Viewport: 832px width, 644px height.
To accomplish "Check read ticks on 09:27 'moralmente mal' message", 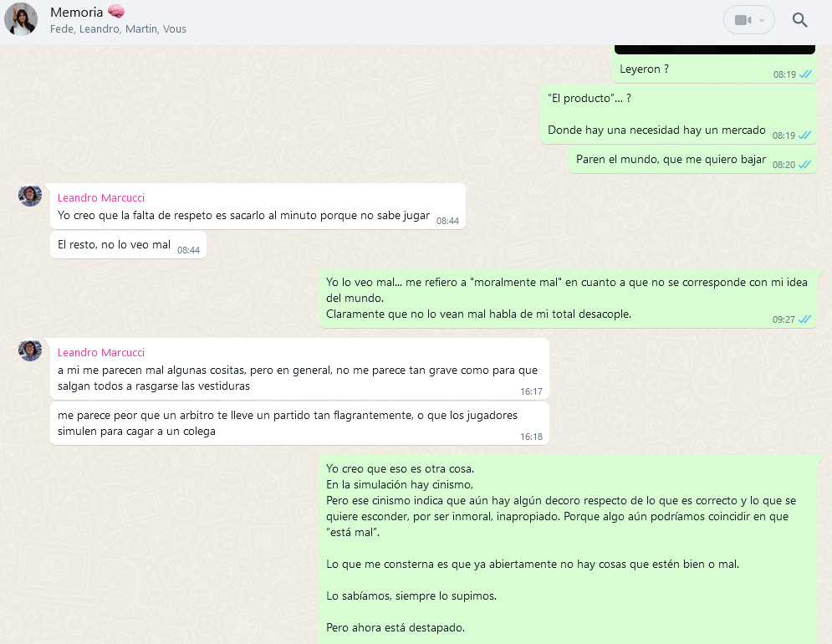I will tap(805, 319).
